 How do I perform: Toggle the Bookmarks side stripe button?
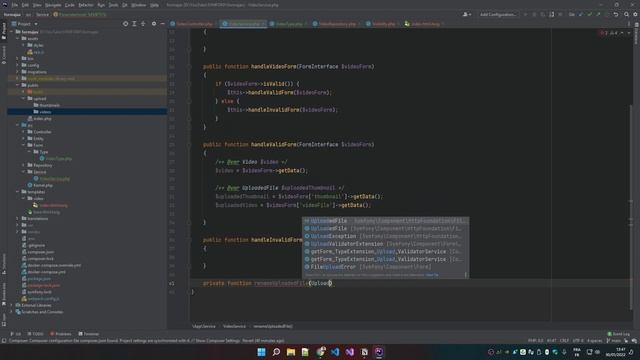[4, 294]
